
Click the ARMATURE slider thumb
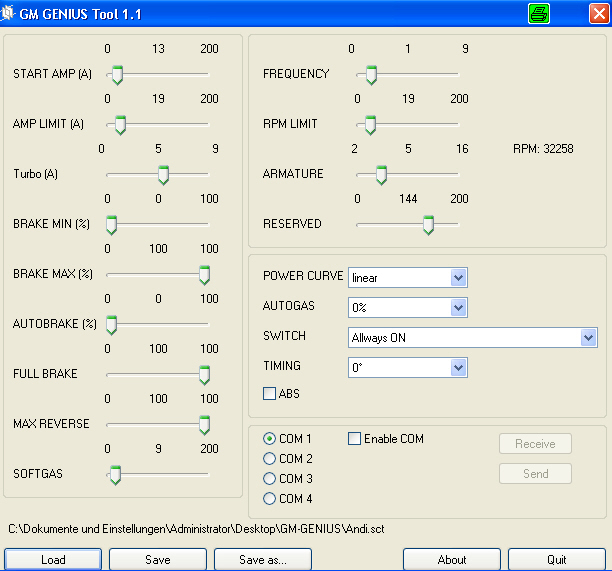[x=381, y=175]
